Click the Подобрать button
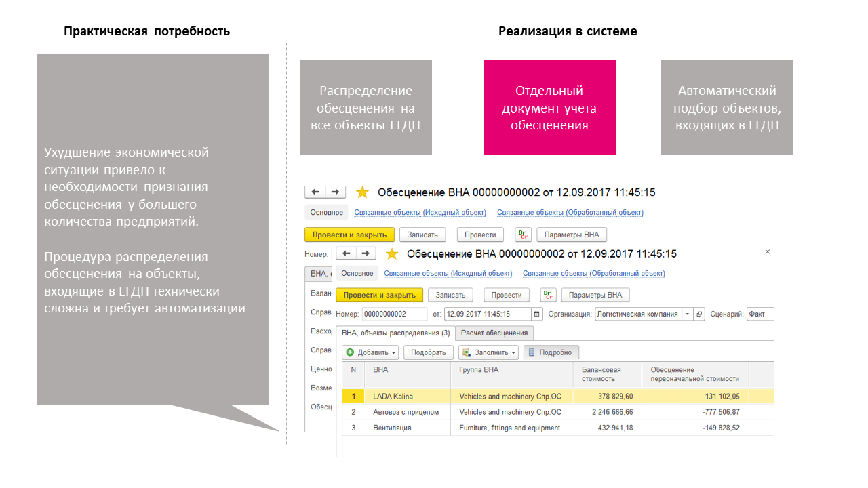 pos(429,352)
